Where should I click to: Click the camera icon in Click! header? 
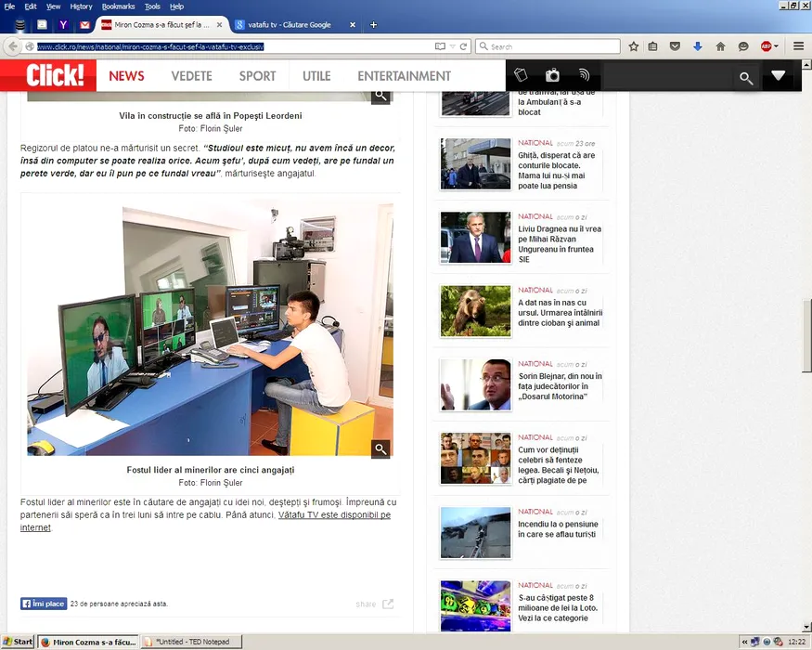pyautogui.click(x=552, y=75)
